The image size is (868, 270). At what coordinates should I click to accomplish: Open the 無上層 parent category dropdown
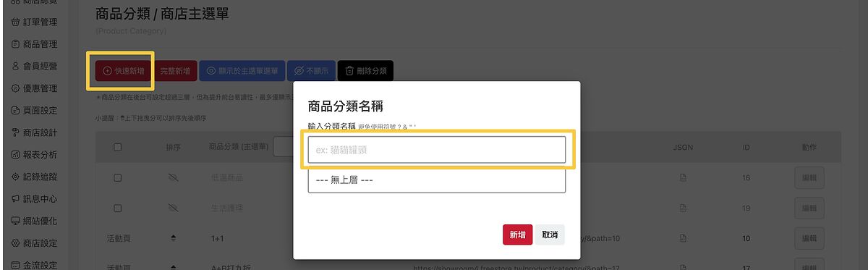(x=436, y=180)
